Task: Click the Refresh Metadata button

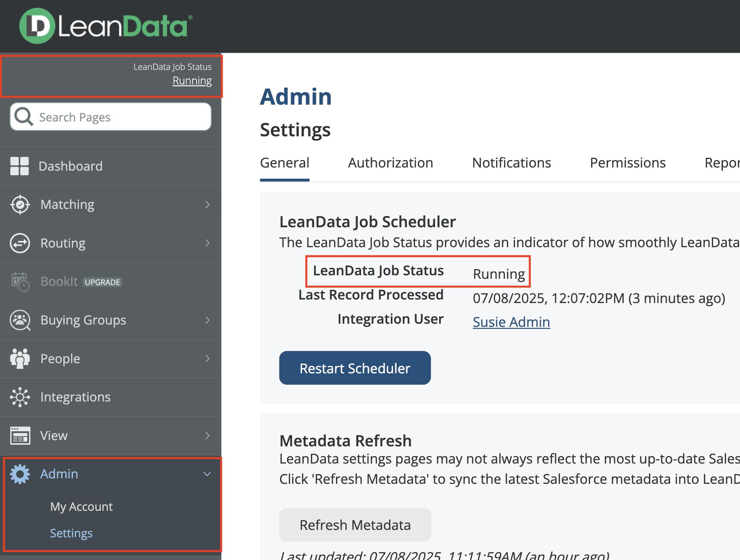Action: 355,525
